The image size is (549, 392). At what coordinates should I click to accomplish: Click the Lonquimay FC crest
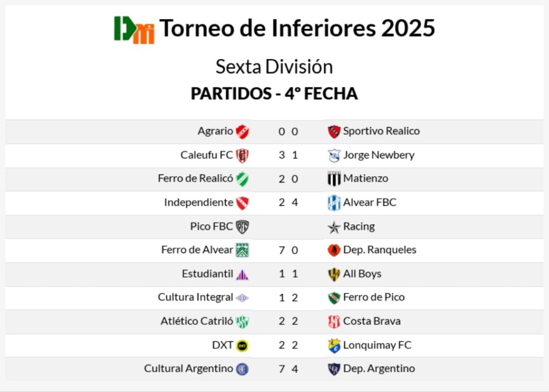pyautogui.click(x=334, y=345)
